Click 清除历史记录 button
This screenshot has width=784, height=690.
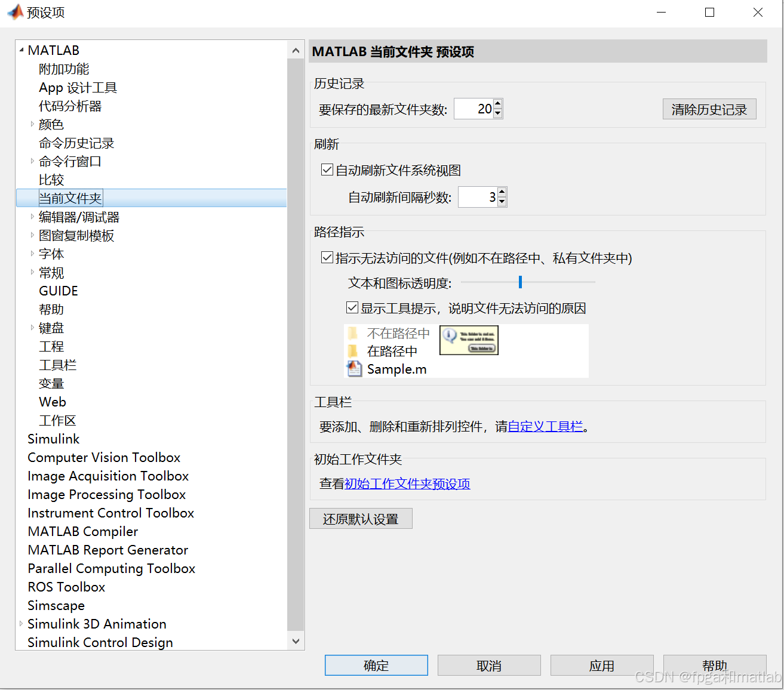coord(709,109)
